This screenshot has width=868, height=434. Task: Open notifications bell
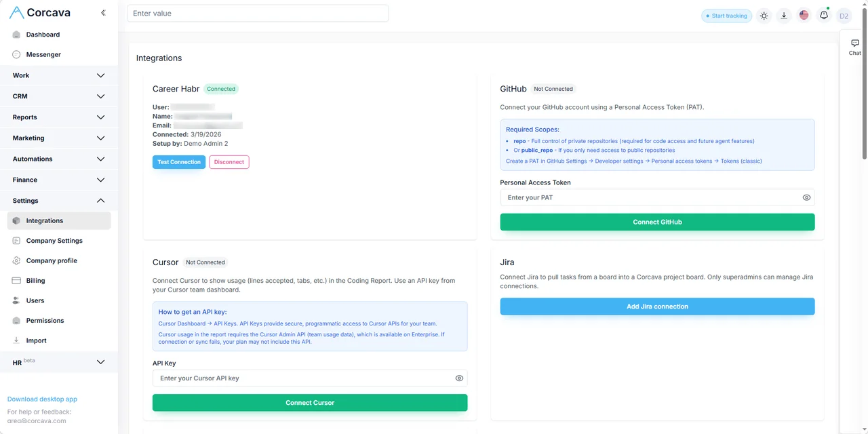click(824, 15)
